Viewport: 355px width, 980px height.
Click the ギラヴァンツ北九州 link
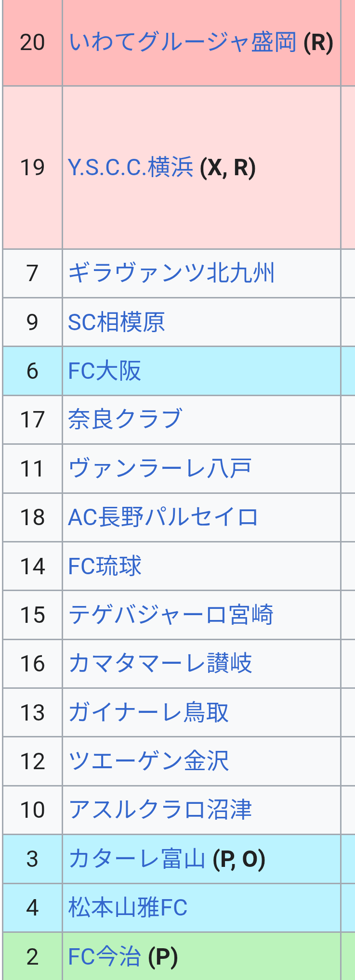[x=171, y=273]
